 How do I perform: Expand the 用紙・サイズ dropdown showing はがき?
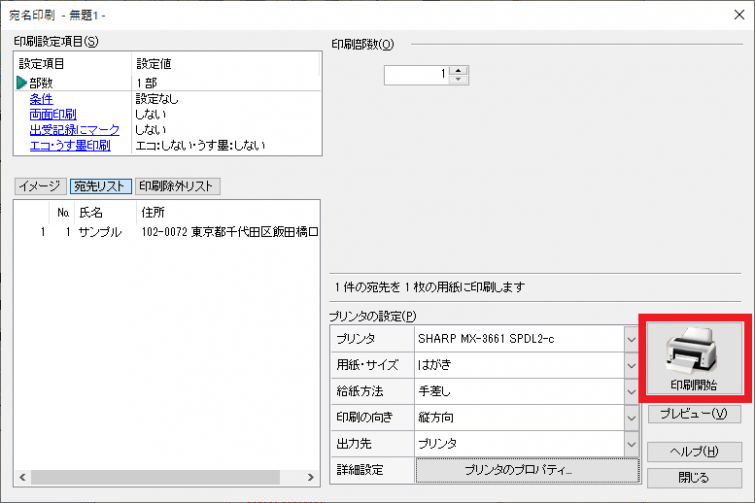[x=631, y=365]
